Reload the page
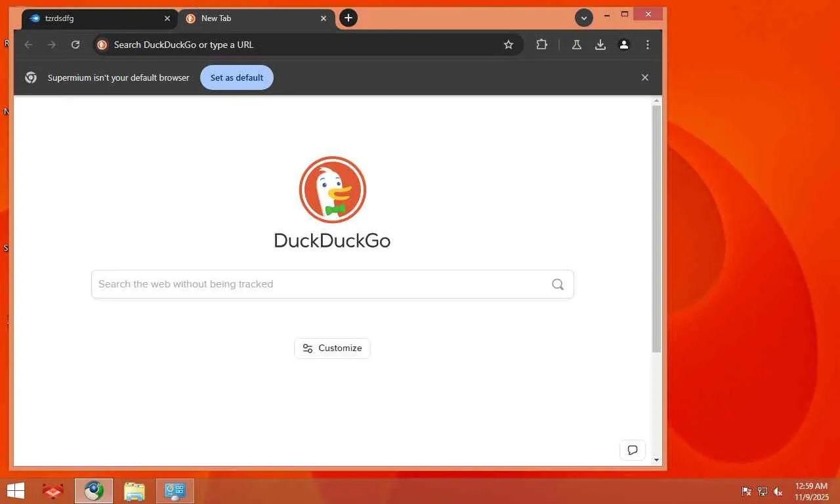This screenshot has width=840, height=504. point(75,45)
